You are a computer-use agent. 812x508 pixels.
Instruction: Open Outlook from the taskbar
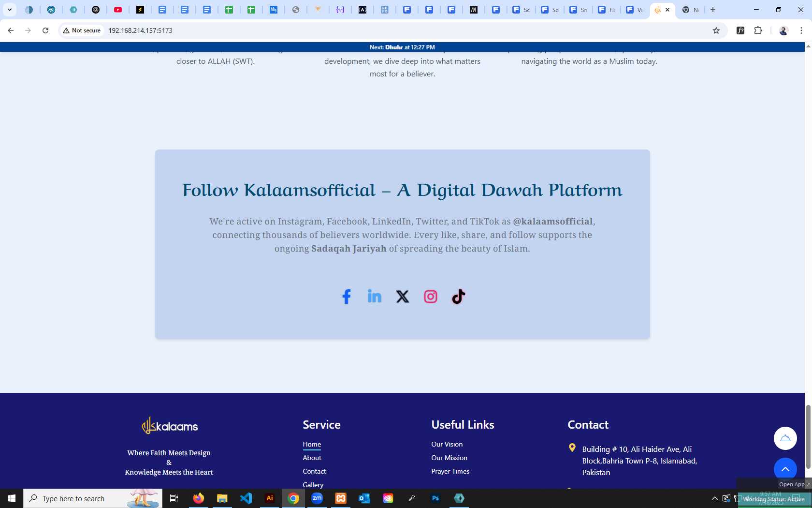364,498
